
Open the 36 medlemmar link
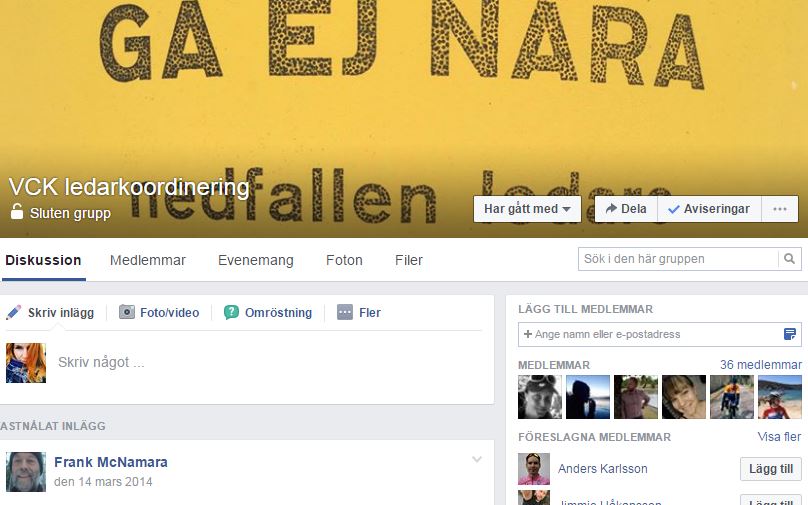[x=761, y=365]
